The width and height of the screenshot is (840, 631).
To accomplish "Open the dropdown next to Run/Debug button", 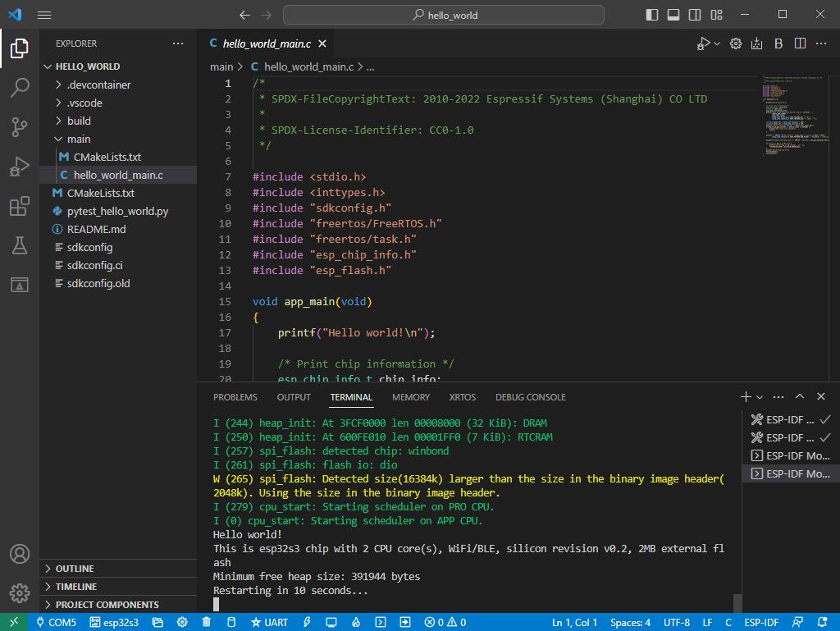I will tap(717, 43).
